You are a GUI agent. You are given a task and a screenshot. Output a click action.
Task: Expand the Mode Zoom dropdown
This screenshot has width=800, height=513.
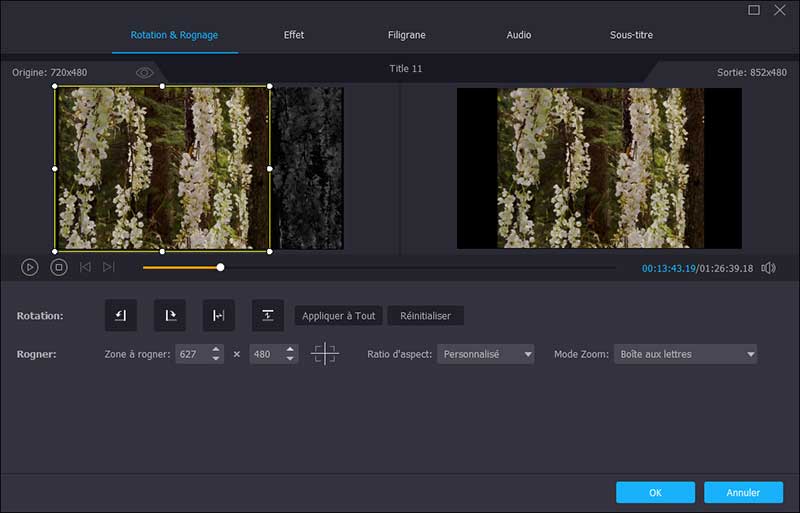pyautogui.click(x=685, y=354)
